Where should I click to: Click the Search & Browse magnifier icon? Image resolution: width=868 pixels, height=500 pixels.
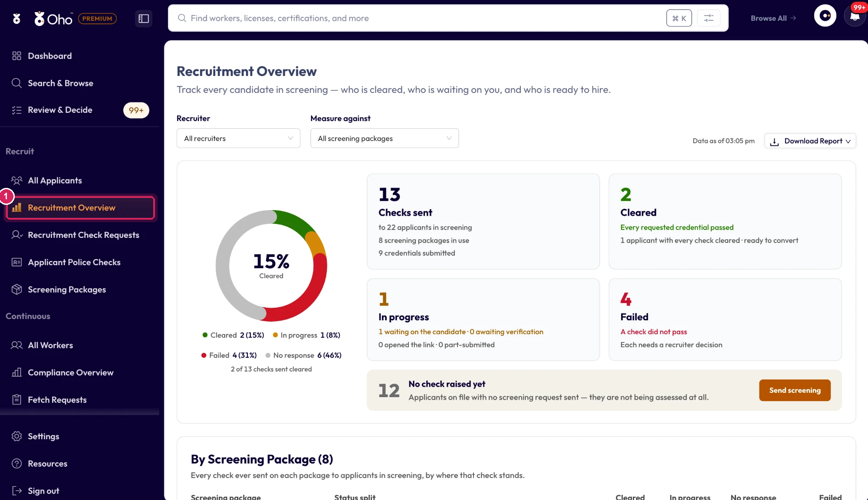16,83
